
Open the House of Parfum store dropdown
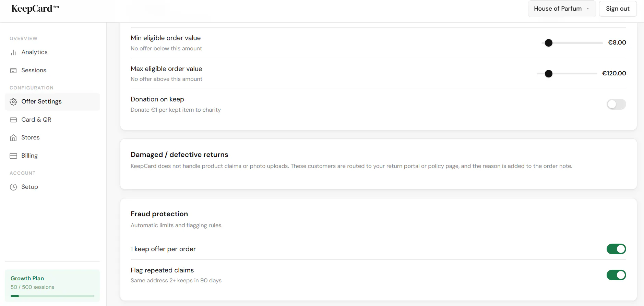tap(562, 9)
